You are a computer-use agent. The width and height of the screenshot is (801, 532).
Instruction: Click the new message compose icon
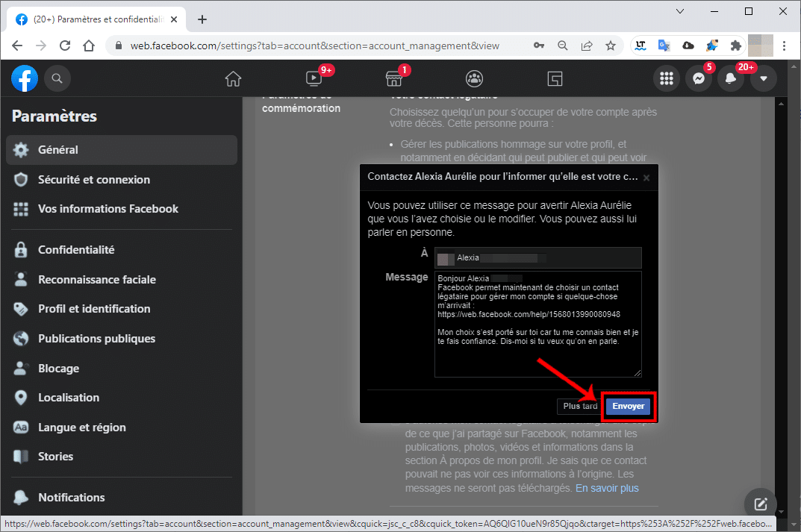[x=760, y=504]
